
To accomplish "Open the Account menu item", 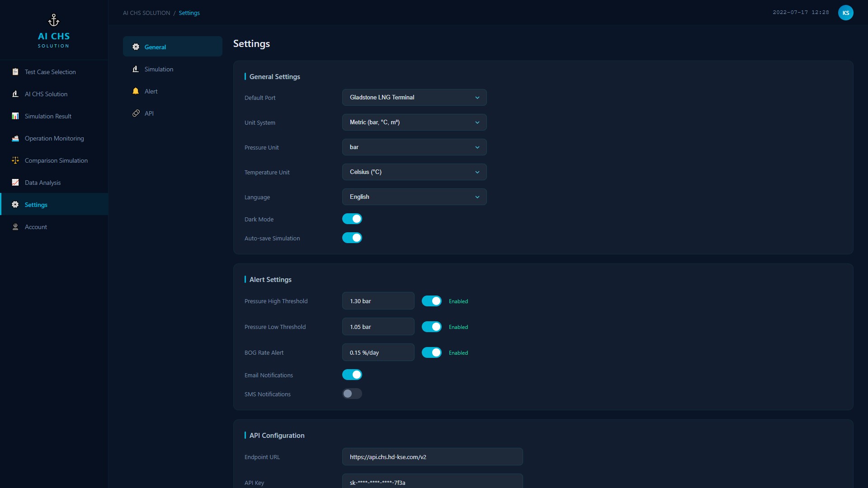I will coord(54,227).
